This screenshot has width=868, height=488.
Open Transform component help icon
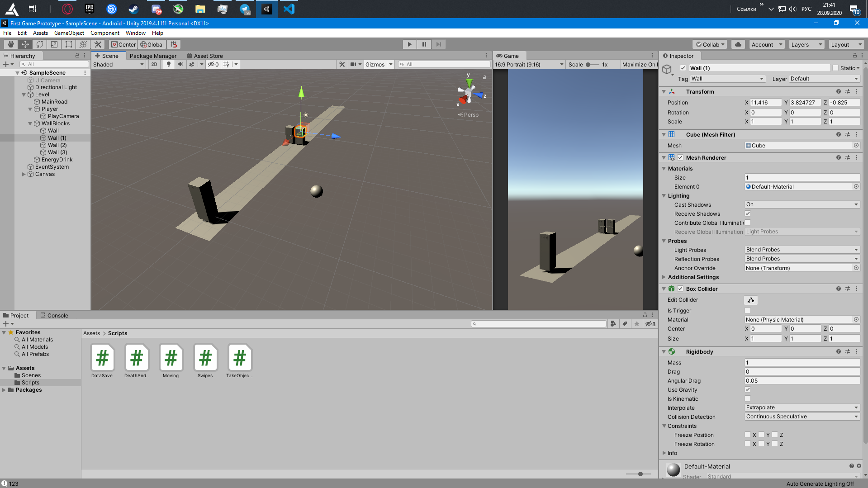[838, 91]
